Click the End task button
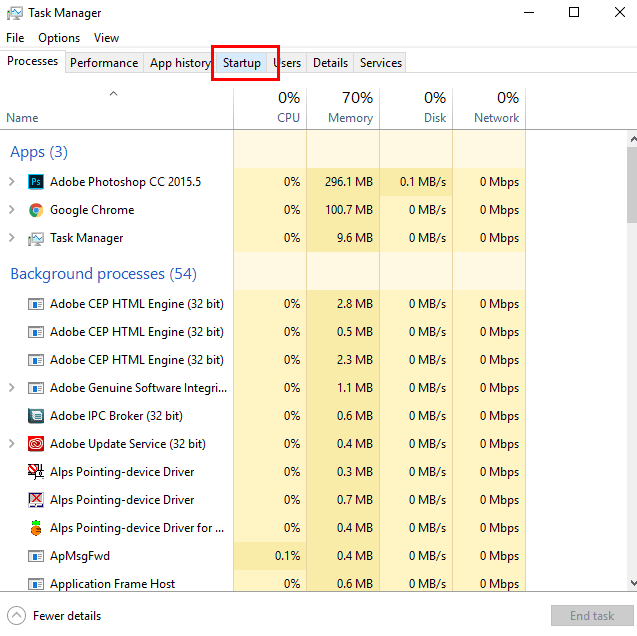 (x=592, y=616)
